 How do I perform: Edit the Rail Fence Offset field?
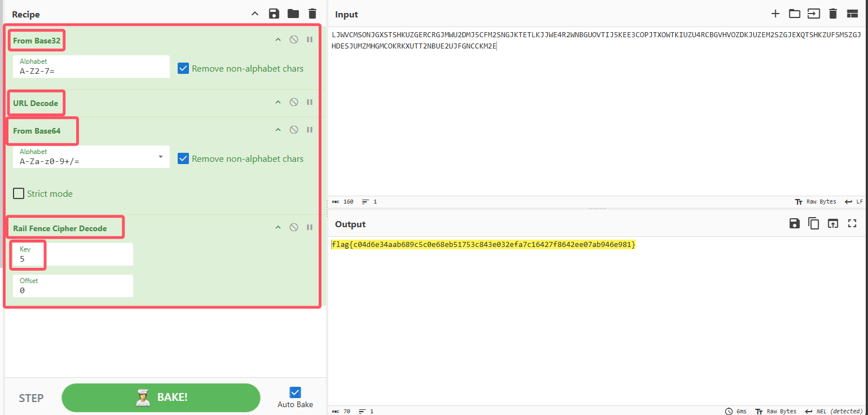73,286
